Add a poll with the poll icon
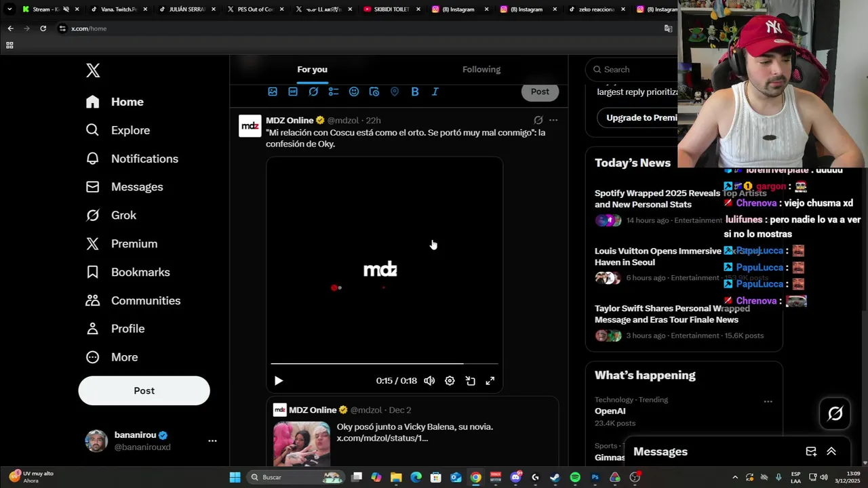This screenshot has width=868, height=488. click(x=334, y=91)
